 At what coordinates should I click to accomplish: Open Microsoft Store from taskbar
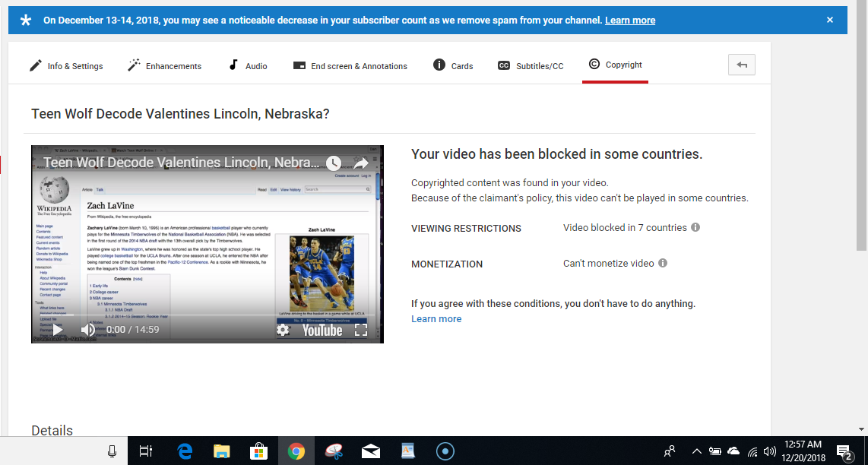click(x=258, y=451)
